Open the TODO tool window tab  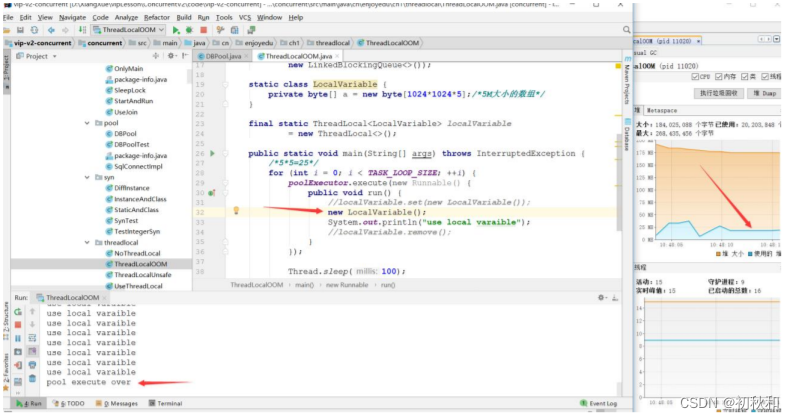(x=69, y=404)
